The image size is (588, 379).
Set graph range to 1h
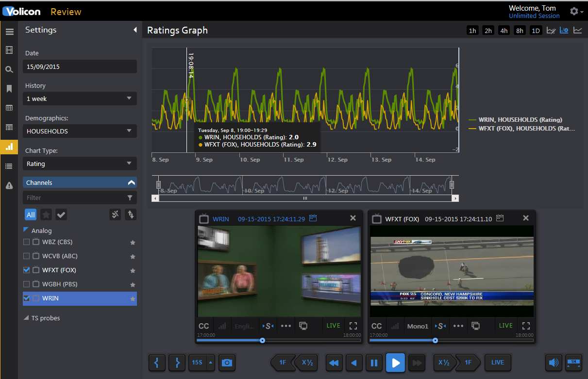point(472,31)
